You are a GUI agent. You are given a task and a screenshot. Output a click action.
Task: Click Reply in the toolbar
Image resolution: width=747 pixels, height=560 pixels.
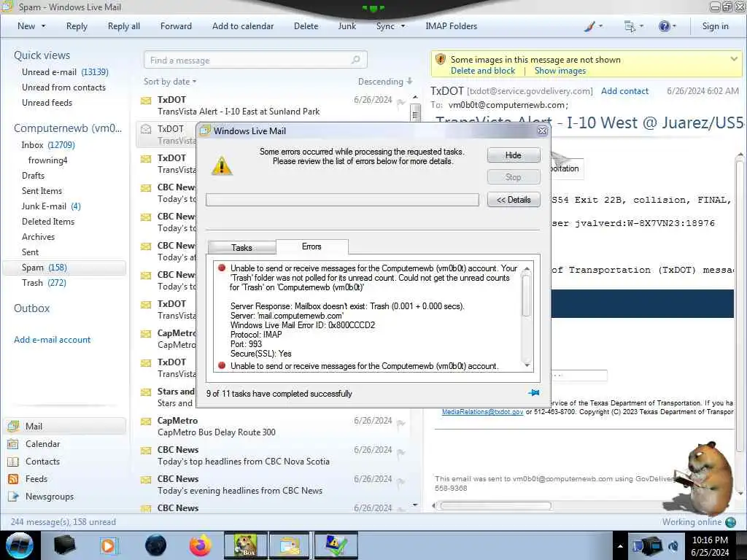tap(77, 26)
